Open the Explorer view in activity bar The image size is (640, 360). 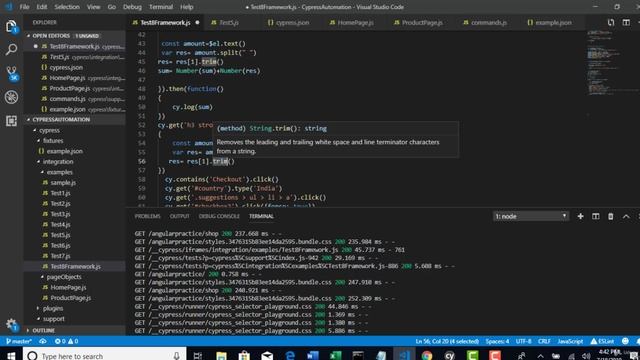click(11, 27)
